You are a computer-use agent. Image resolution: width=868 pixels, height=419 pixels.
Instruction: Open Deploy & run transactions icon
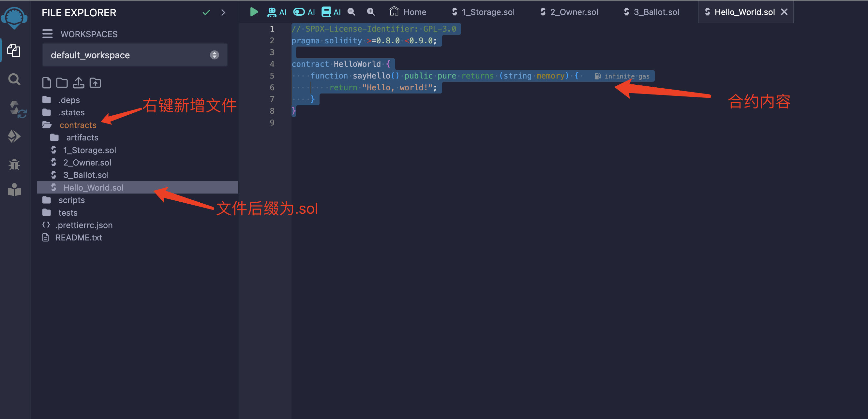[x=14, y=137]
